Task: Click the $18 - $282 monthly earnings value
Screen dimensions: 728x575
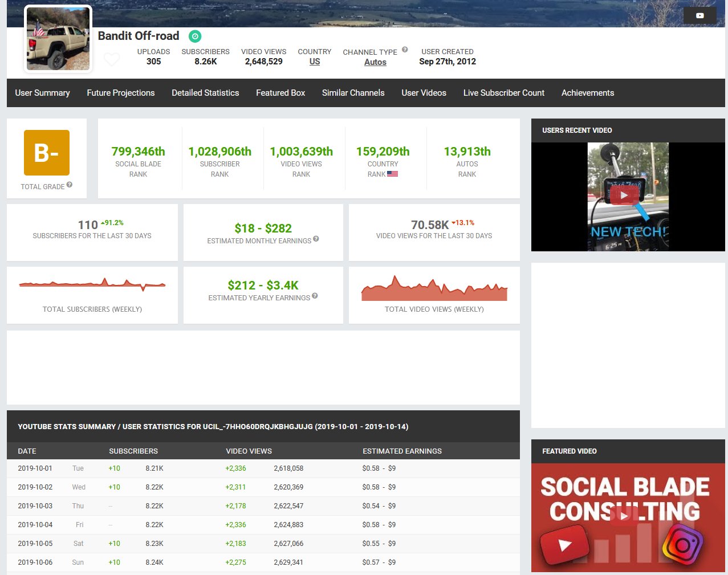Action: (263, 229)
